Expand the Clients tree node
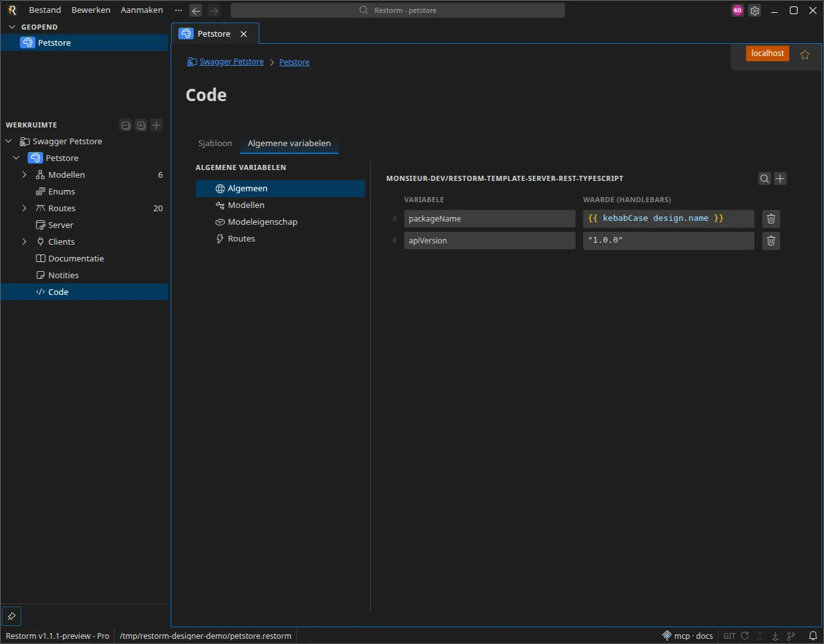The image size is (824, 644). tap(24, 241)
